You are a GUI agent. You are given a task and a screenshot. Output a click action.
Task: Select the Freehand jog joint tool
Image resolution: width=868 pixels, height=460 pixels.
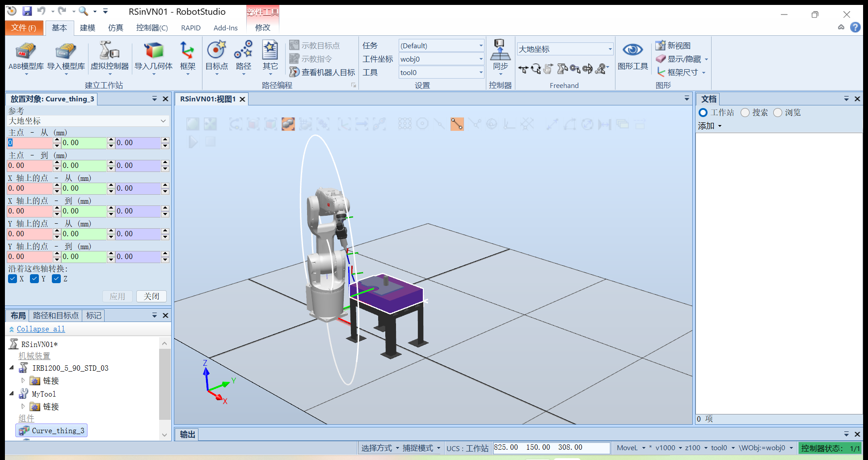pos(562,69)
